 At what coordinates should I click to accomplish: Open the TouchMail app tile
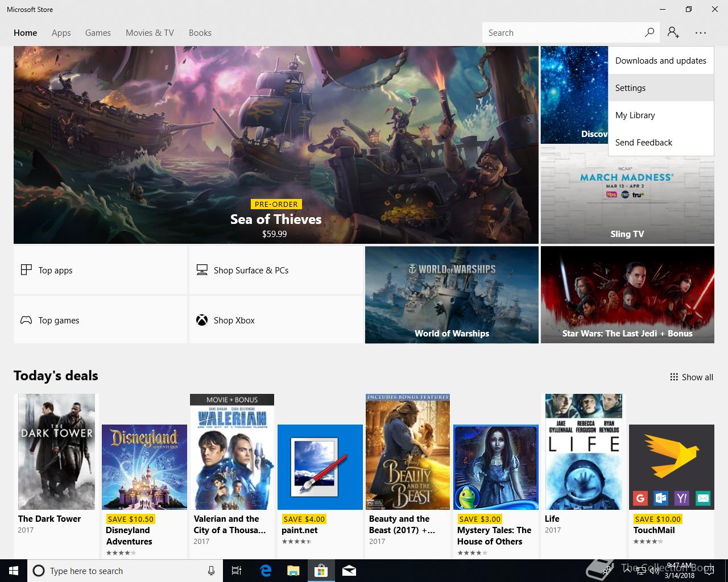(672, 467)
